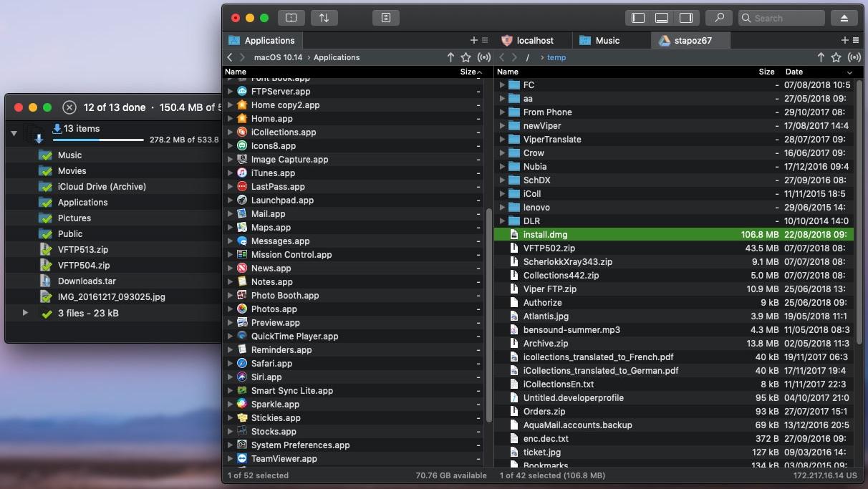This screenshot has height=489, width=868.
Task: Click the root slash breadcrumb in right pane
Action: pyautogui.click(x=528, y=57)
